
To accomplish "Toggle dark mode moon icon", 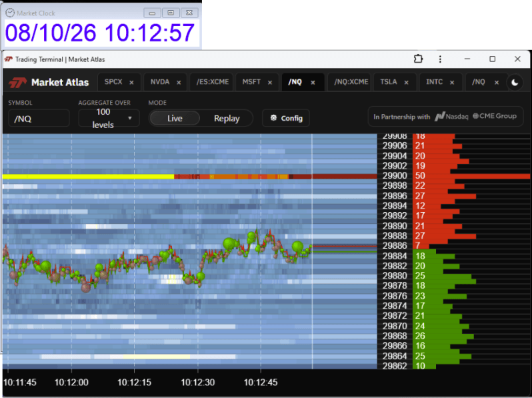I will click(515, 83).
